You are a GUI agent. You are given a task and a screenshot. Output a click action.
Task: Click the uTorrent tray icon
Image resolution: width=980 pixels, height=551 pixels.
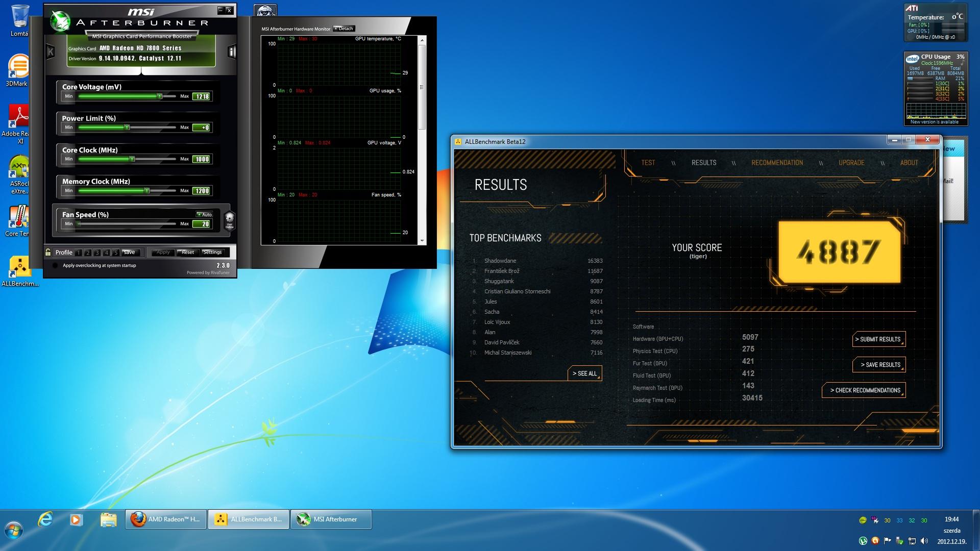click(863, 541)
